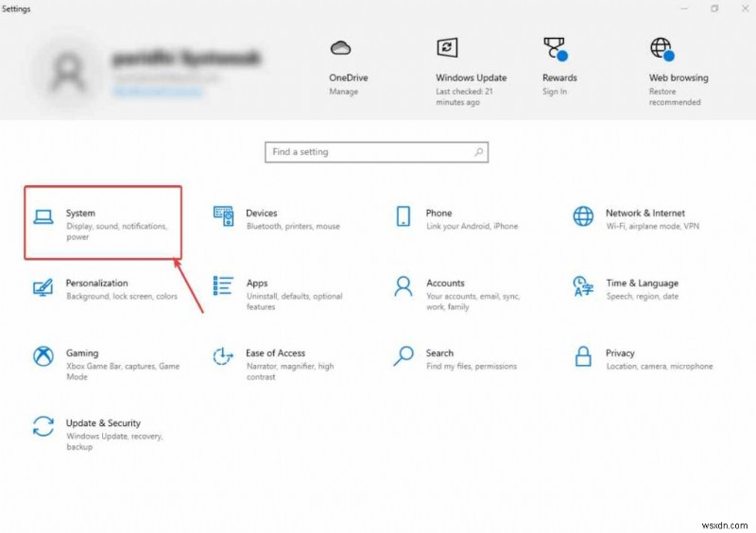Click 'Speech, region, date' description
756x533 pixels.
pos(643,296)
